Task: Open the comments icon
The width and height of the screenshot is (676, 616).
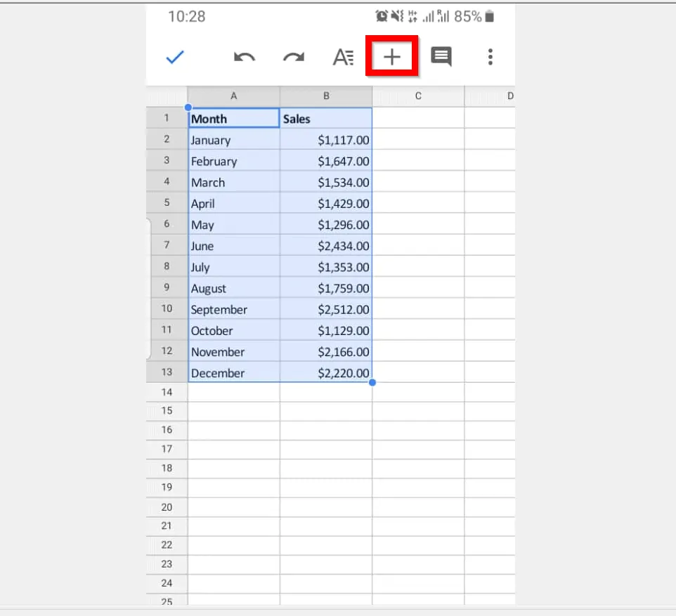Action: 441,57
